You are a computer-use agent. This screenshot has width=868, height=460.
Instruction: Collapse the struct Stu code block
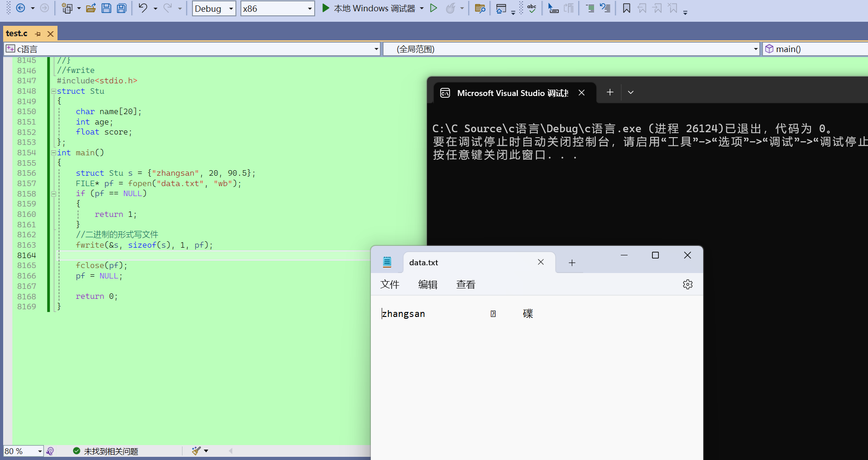point(53,91)
